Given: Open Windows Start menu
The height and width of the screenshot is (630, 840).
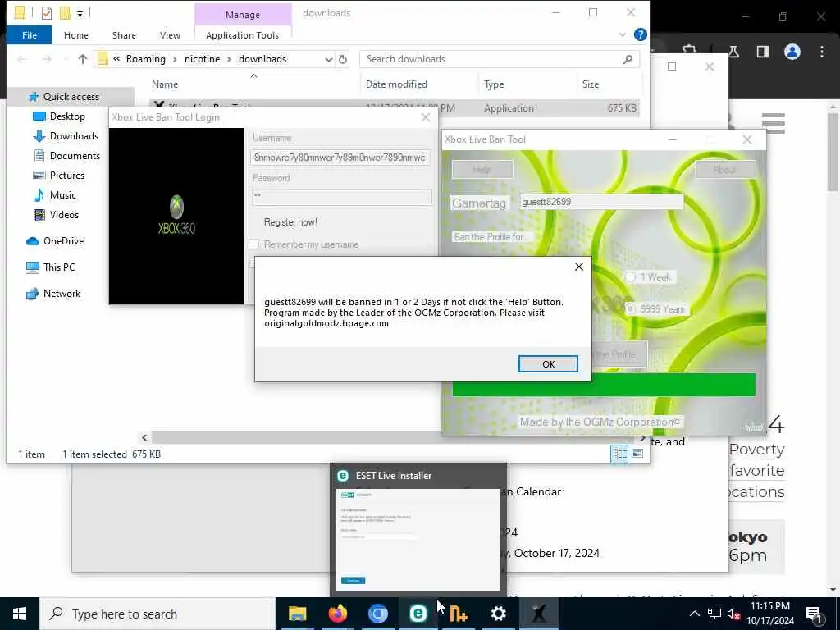Looking at the screenshot, I should click(x=20, y=614).
